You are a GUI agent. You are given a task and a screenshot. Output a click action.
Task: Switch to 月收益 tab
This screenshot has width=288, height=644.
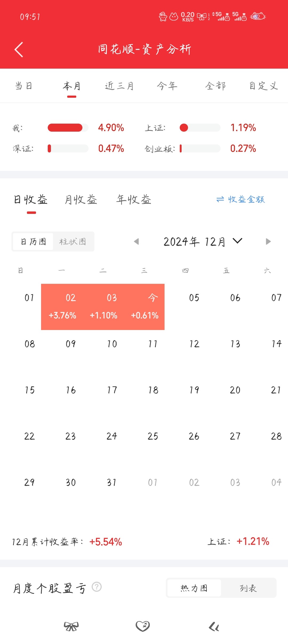(81, 199)
